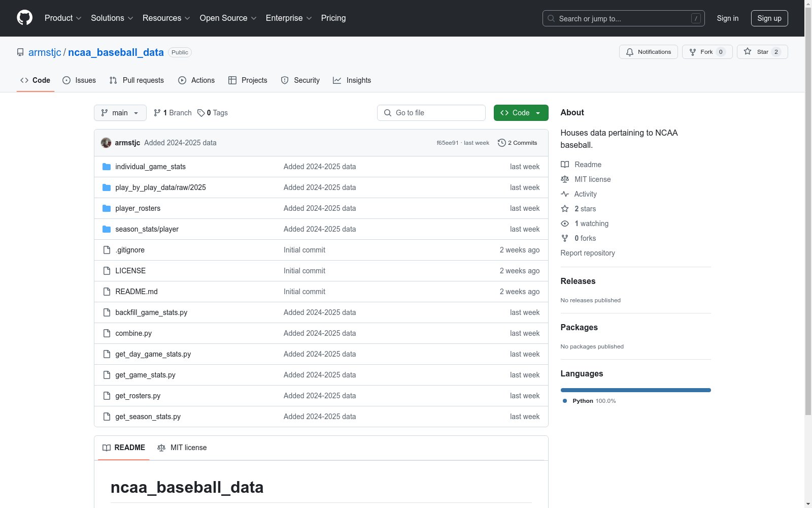Click the file icon next to README.md
Viewport: 812px width, 508px height.
107,292
